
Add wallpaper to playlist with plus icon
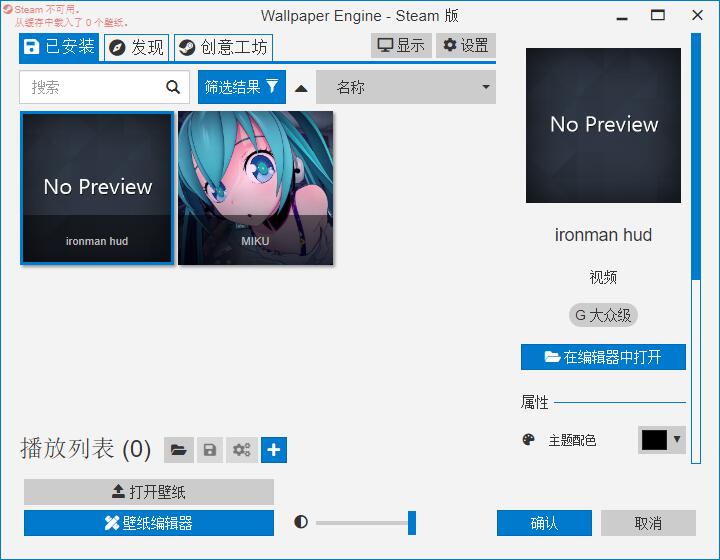pos(274,450)
